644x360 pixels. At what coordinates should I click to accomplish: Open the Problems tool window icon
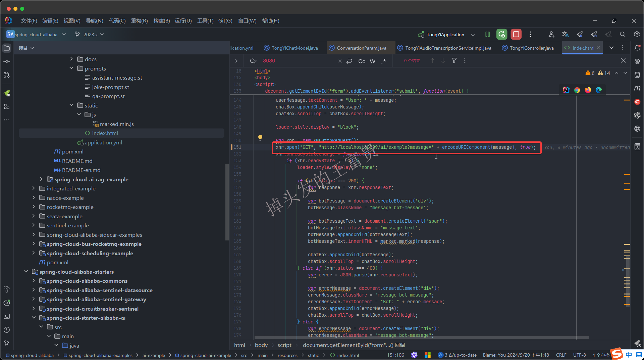coord(7,330)
